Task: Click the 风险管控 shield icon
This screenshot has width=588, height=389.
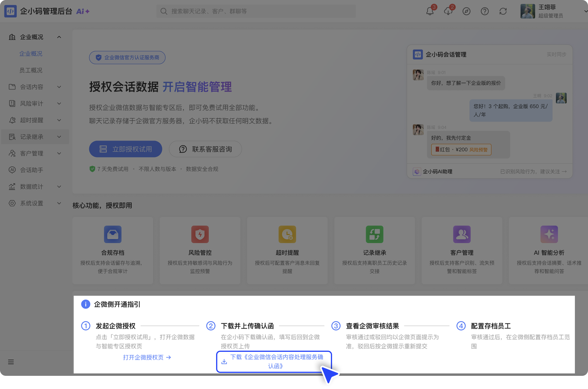Action: [x=200, y=234]
